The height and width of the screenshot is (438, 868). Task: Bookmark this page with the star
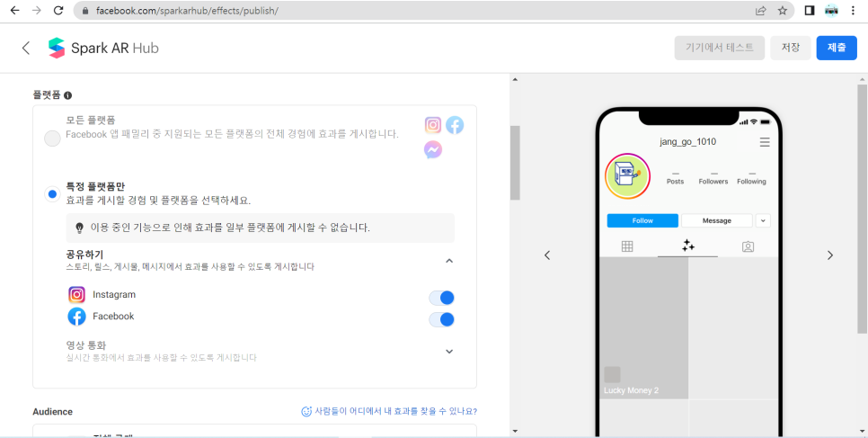(x=783, y=11)
